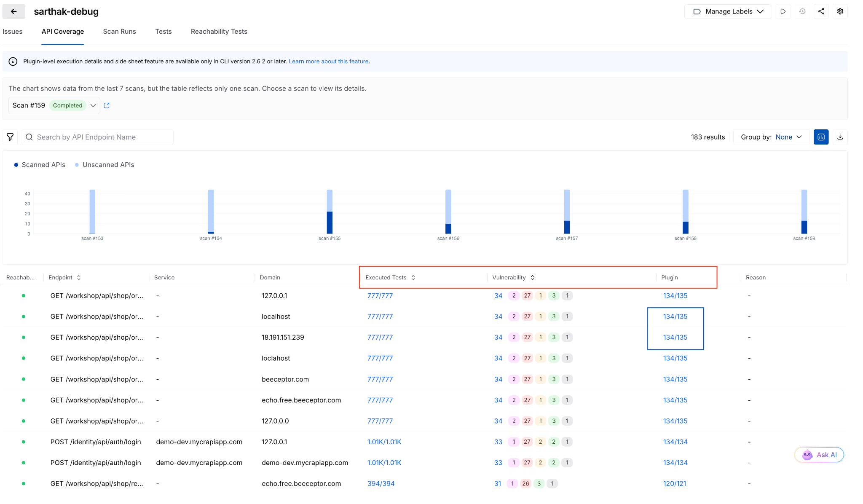Select the 127.0.0.0 domain cell
863x504 pixels.
275,421
